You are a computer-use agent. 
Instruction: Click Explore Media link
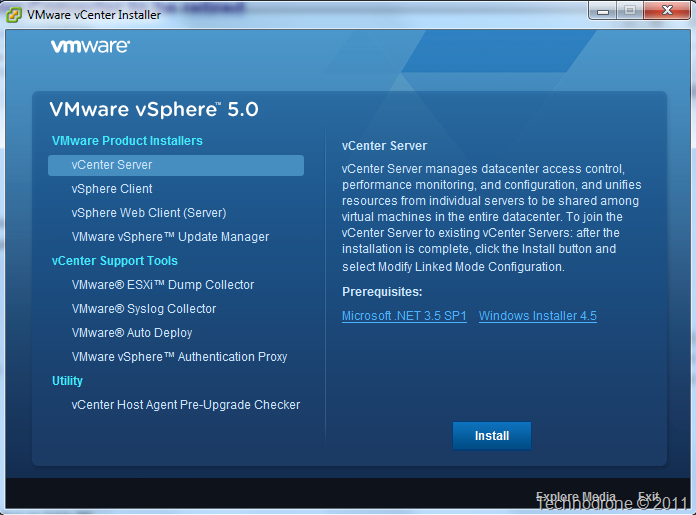pyautogui.click(x=576, y=496)
